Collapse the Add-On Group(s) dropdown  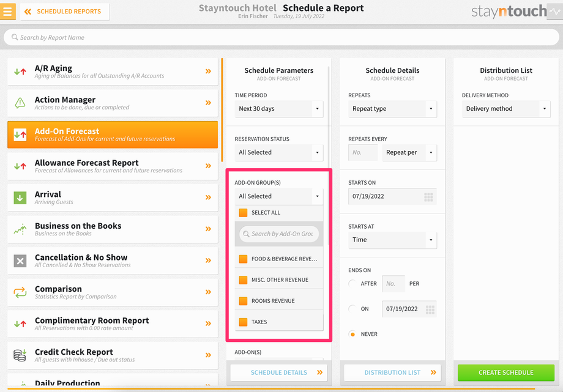pos(278,196)
